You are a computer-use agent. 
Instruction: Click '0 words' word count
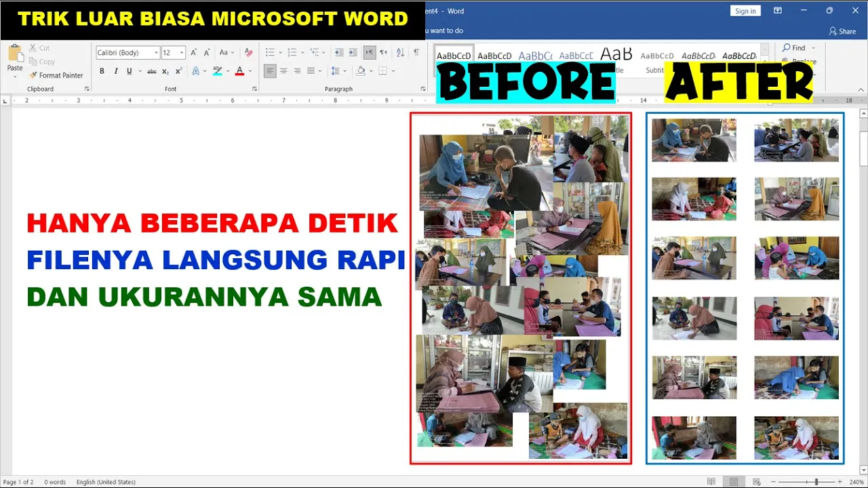tap(55, 482)
